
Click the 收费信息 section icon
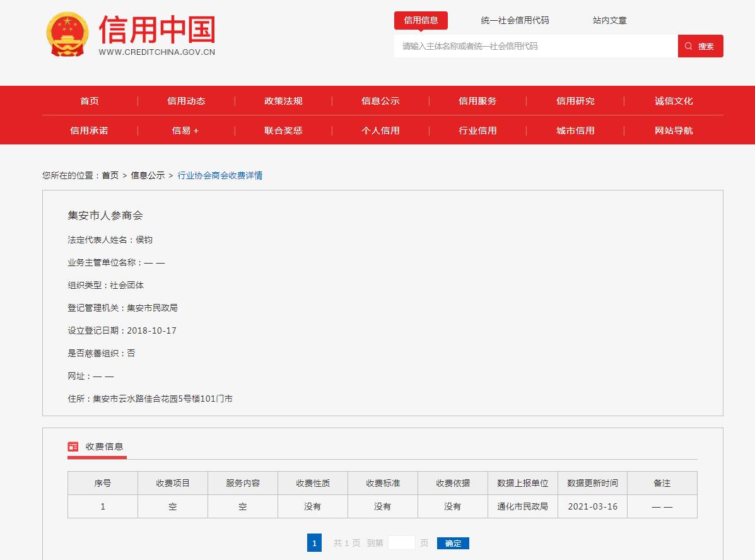click(73, 446)
